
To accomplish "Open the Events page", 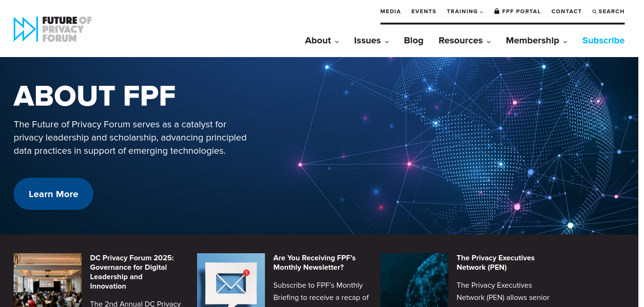I will [x=424, y=11].
